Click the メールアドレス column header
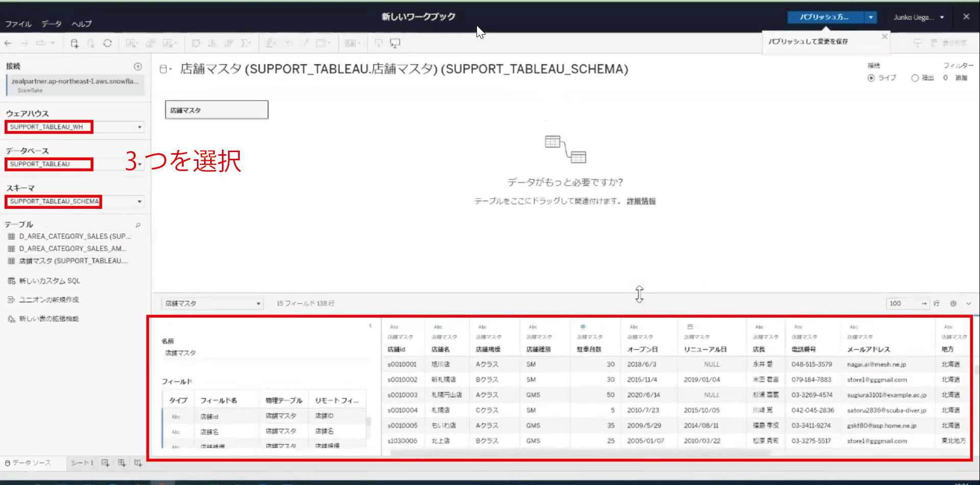This screenshot has height=485, width=980. point(868,350)
